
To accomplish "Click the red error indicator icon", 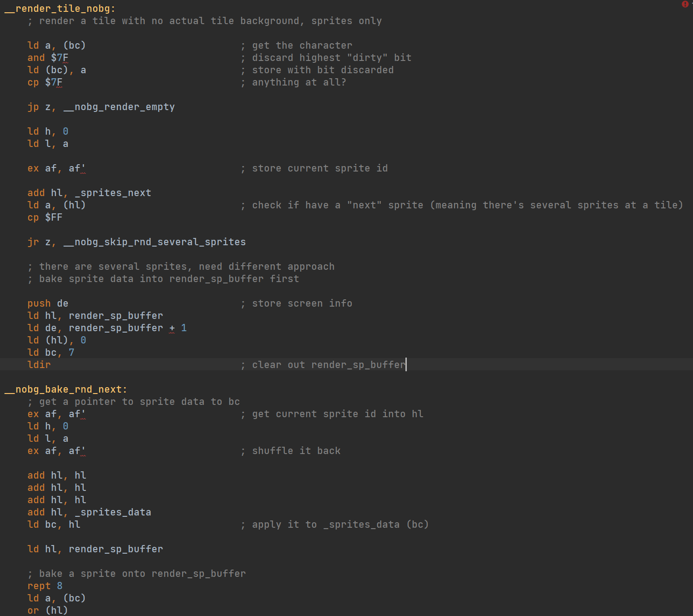I will (685, 4).
